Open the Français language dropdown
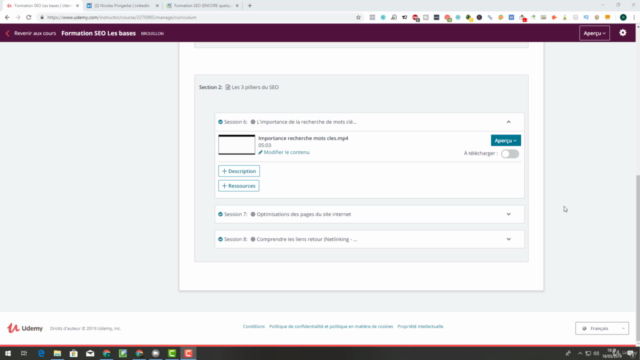The width and height of the screenshot is (640, 360). coord(602,329)
